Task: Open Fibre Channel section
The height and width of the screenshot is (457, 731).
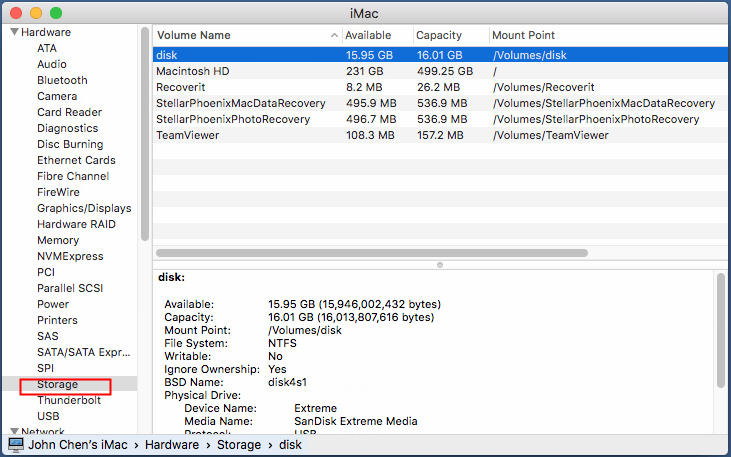Action: [73, 176]
